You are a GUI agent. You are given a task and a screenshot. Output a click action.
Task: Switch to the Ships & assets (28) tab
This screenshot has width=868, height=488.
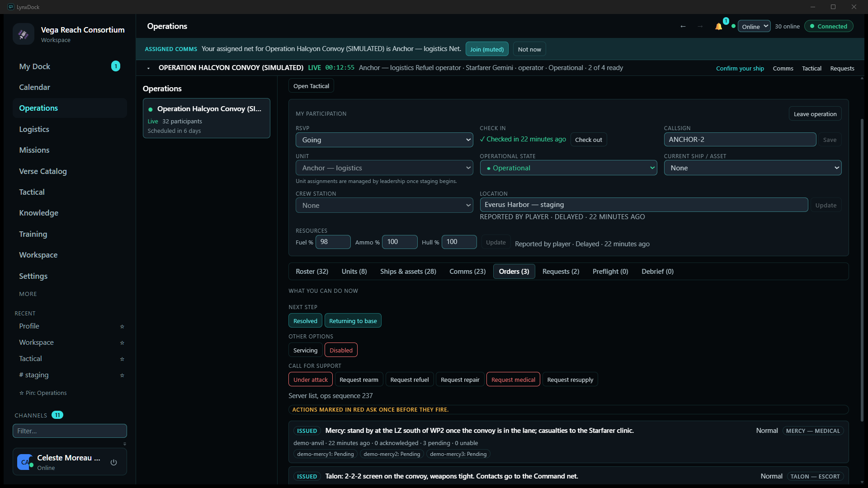click(408, 271)
